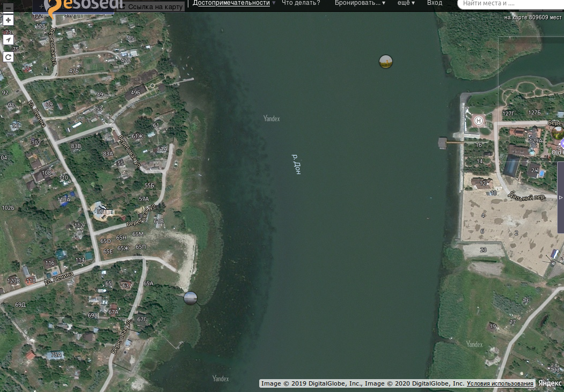This screenshot has width=564, height=392.
Task: Click the Дальний пер. street label
Action: point(526,196)
